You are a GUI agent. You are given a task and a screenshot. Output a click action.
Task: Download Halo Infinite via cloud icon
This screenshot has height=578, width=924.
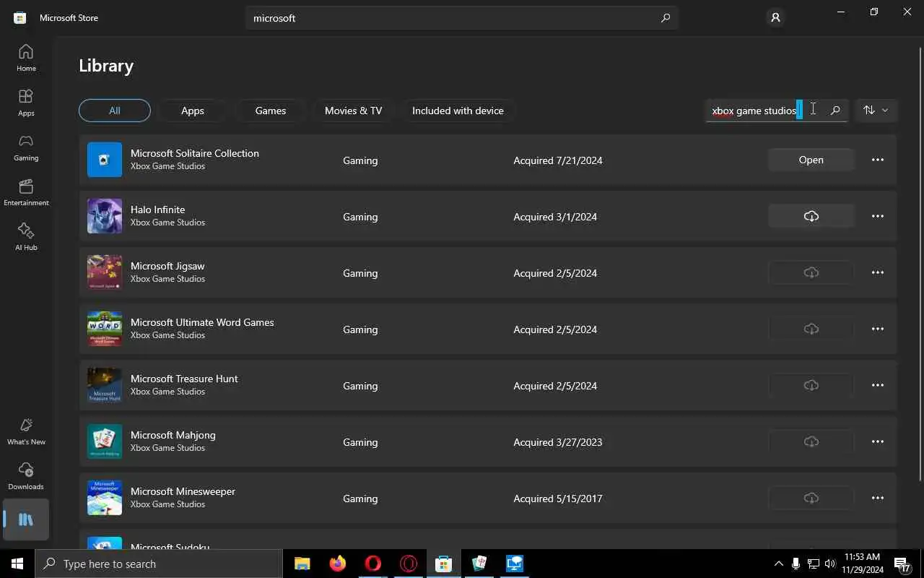coord(811,216)
